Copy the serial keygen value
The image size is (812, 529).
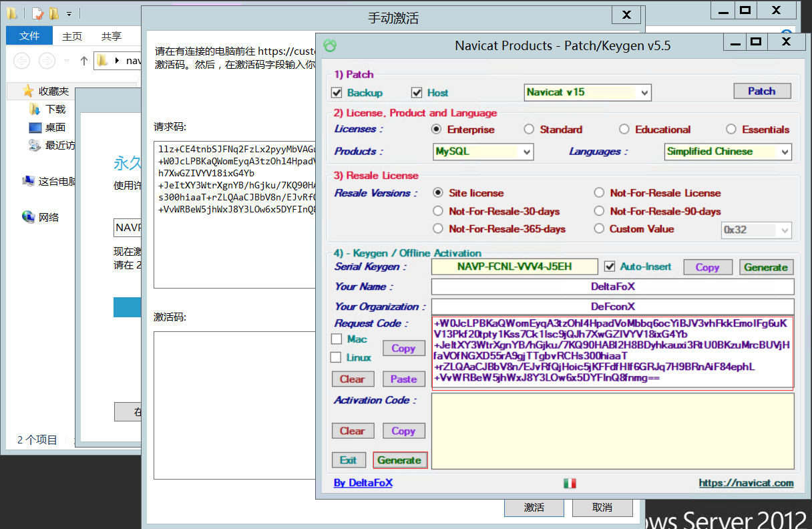click(x=707, y=267)
